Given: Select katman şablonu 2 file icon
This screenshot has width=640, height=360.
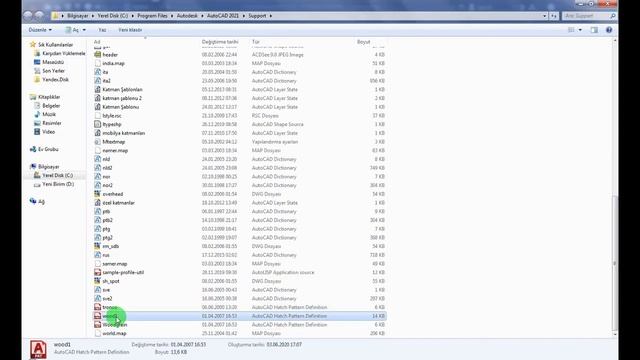Looking at the screenshot, I should pyautogui.click(x=98, y=98).
